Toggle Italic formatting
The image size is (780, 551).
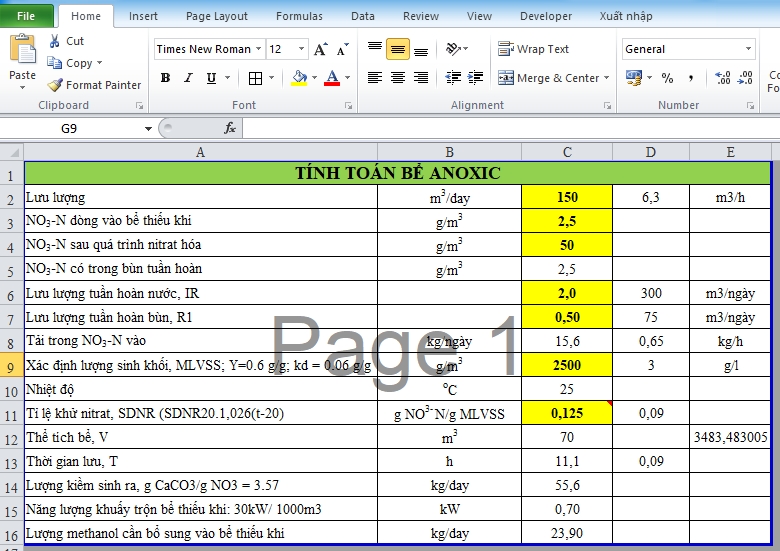point(188,78)
